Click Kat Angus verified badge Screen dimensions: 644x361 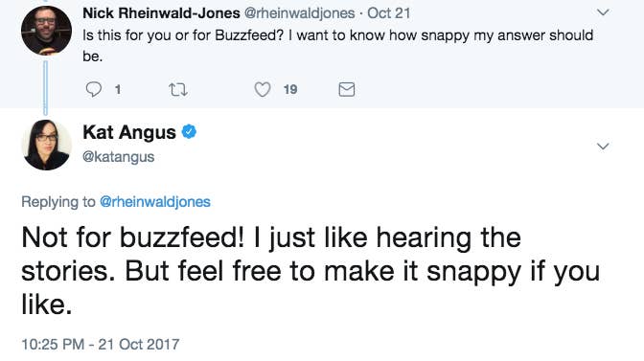point(189,132)
